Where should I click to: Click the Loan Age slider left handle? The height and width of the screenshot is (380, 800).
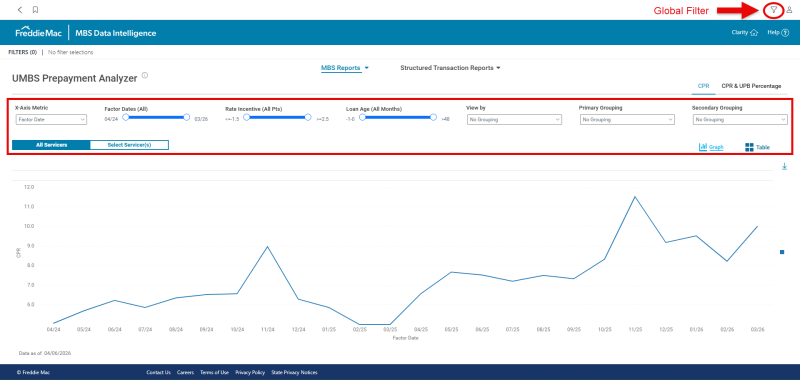click(362, 117)
